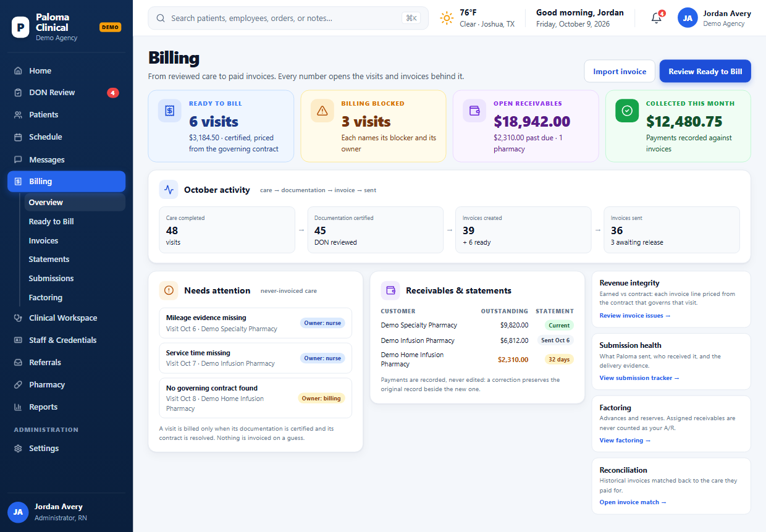Follow the View submission tracker link
The width and height of the screenshot is (766, 532).
pyautogui.click(x=639, y=378)
